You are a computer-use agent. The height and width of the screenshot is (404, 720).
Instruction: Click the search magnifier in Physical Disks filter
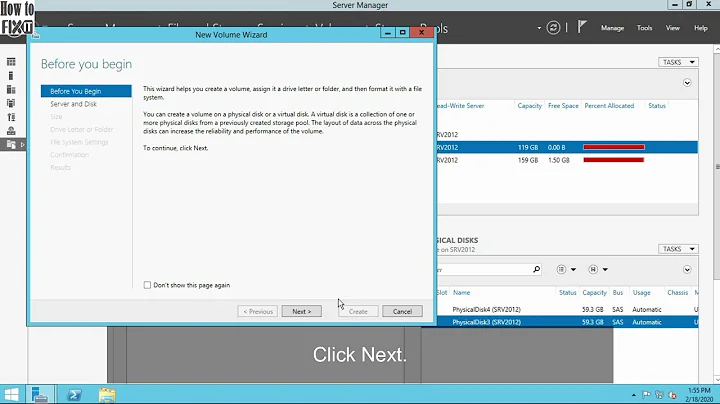tap(536, 269)
